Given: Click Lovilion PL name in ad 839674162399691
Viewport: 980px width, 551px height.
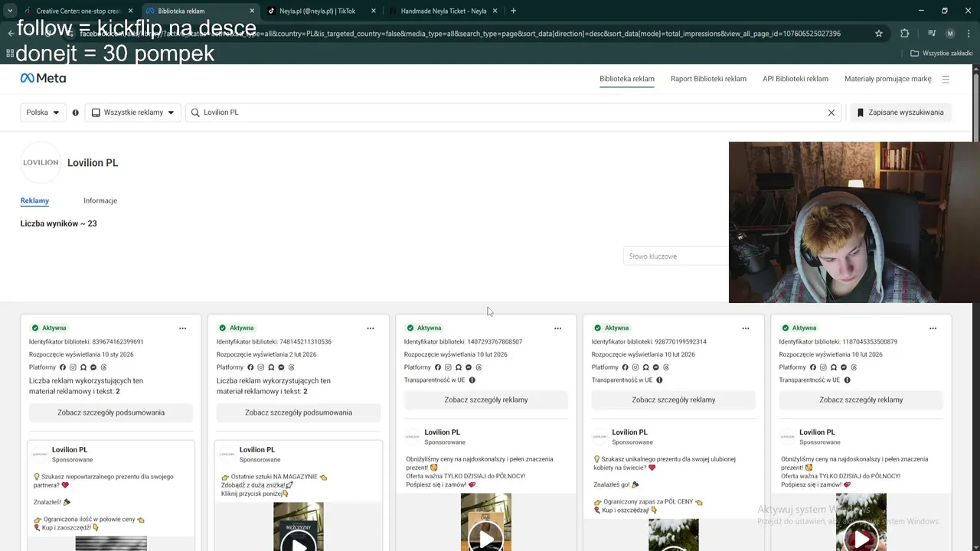Looking at the screenshot, I should (x=70, y=450).
